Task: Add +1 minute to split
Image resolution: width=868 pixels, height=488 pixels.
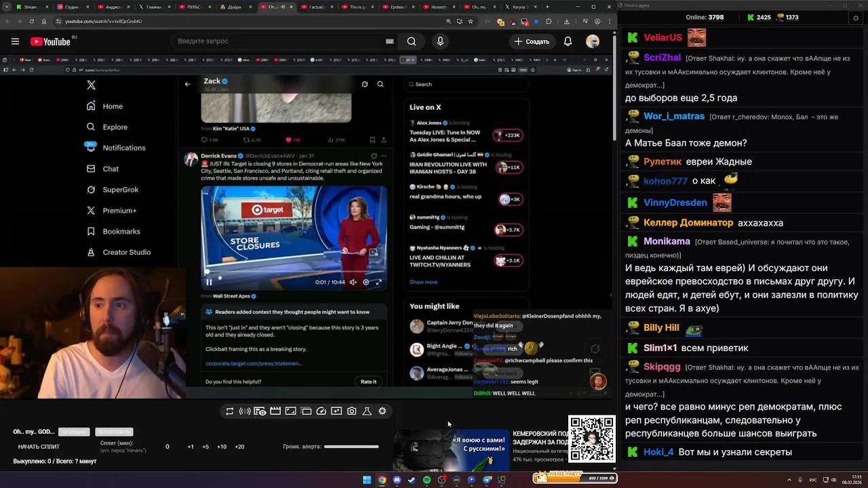Action: 191,447
